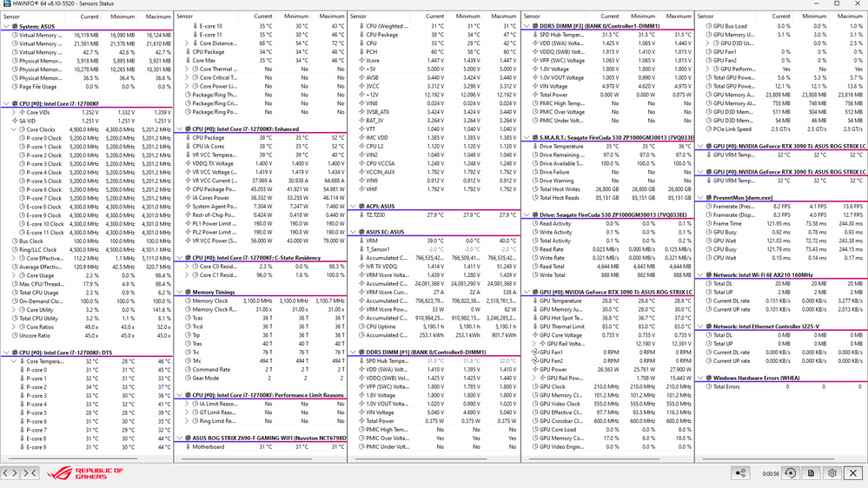Expand the Core Ratios row

pyautogui.click(x=14, y=327)
